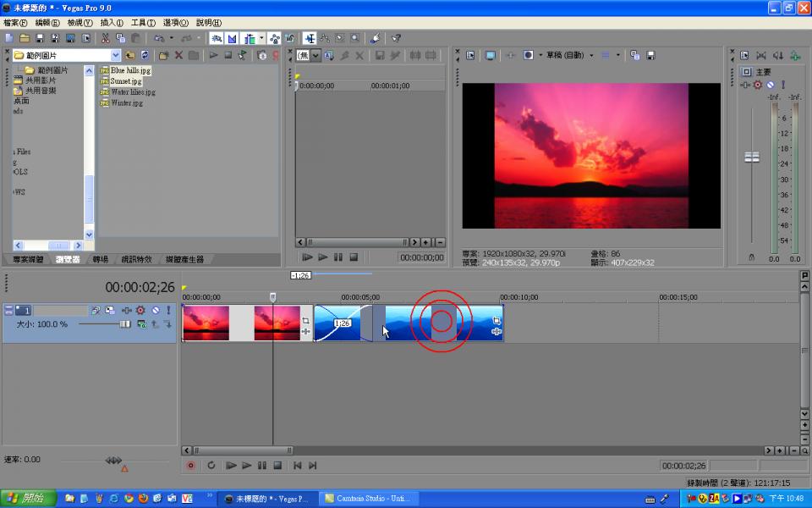This screenshot has height=508, width=812.
Task: Toggle mute on the master bus
Action: coord(770,85)
